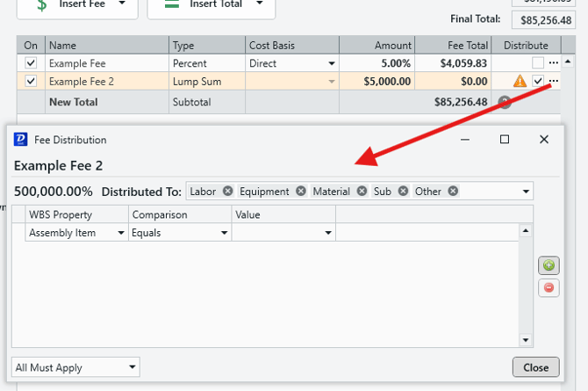
Task: Remove the Labor tag from Distributed To
Action: (x=228, y=192)
